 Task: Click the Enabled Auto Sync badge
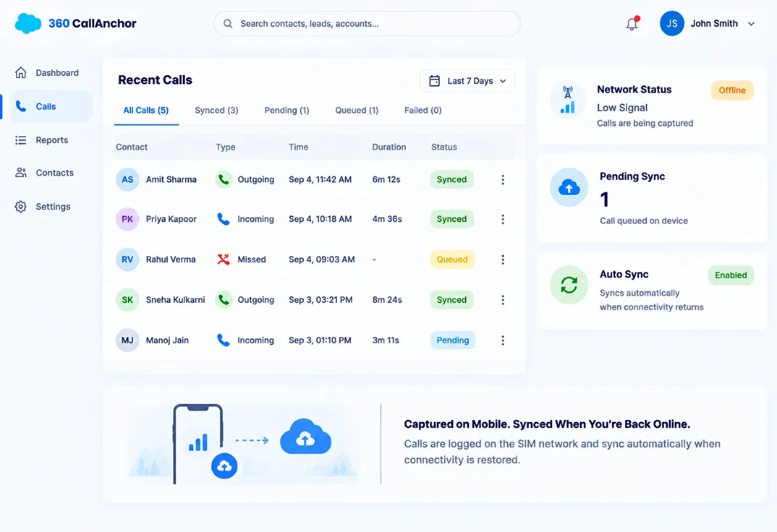731,275
